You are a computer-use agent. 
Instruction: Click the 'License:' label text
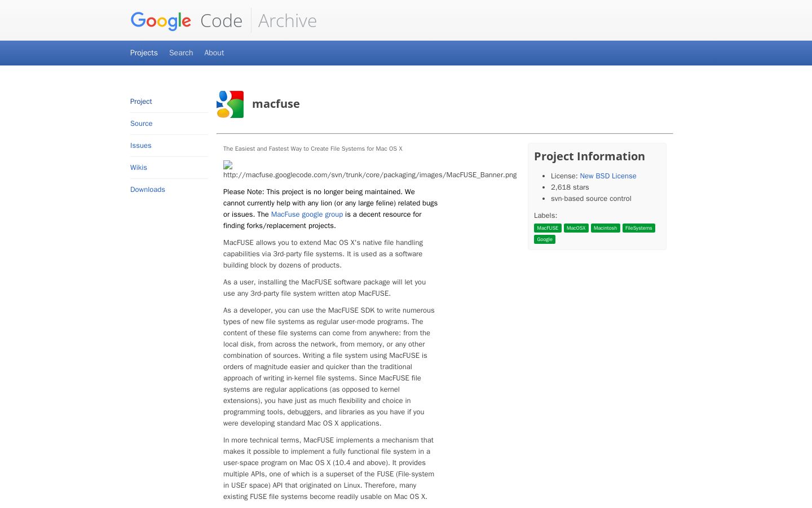[x=564, y=176]
